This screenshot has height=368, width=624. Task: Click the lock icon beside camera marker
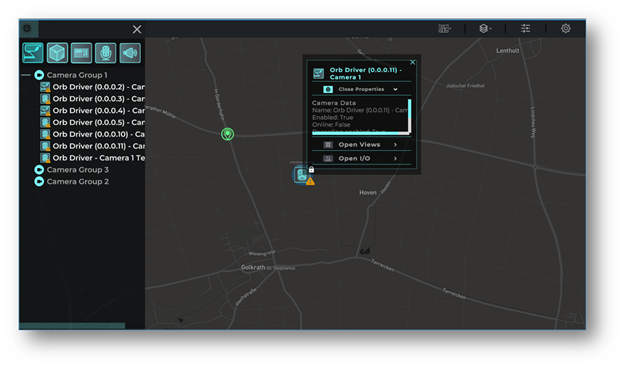tap(311, 169)
